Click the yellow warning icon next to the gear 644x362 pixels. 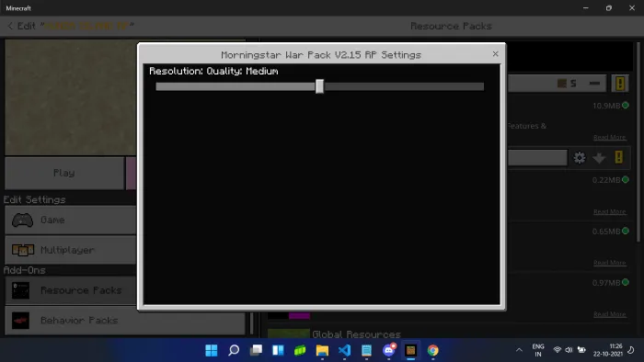click(x=619, y=157)
